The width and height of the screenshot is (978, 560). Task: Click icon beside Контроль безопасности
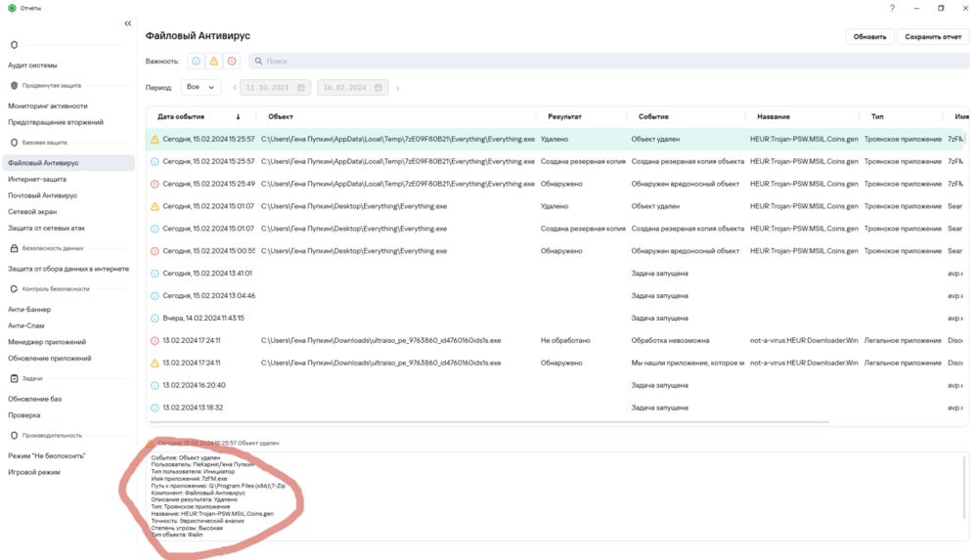point(15,288)
